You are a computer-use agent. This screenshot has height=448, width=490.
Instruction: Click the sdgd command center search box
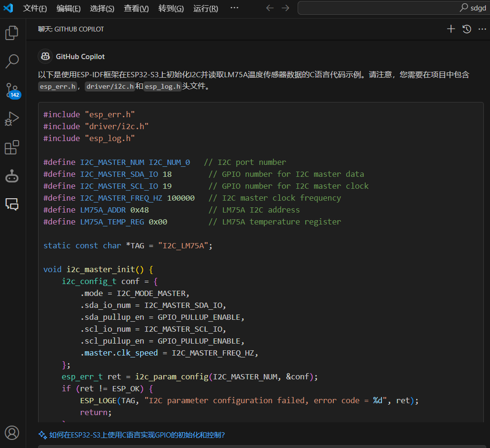point(394,8)
